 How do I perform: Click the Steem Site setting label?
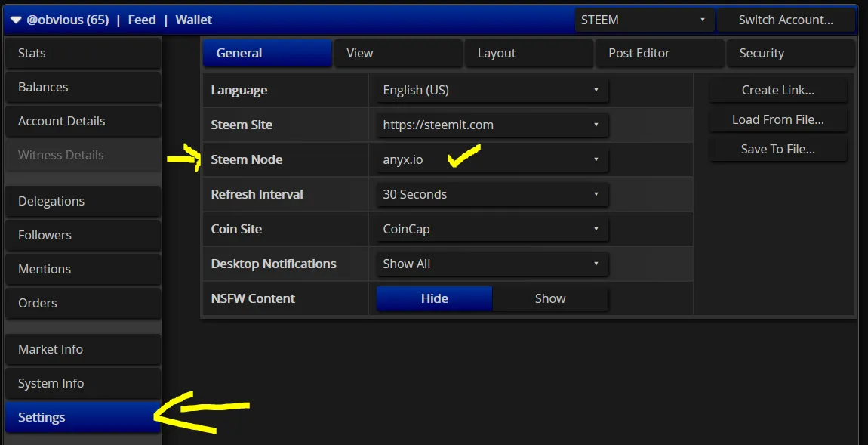(242, 125)
